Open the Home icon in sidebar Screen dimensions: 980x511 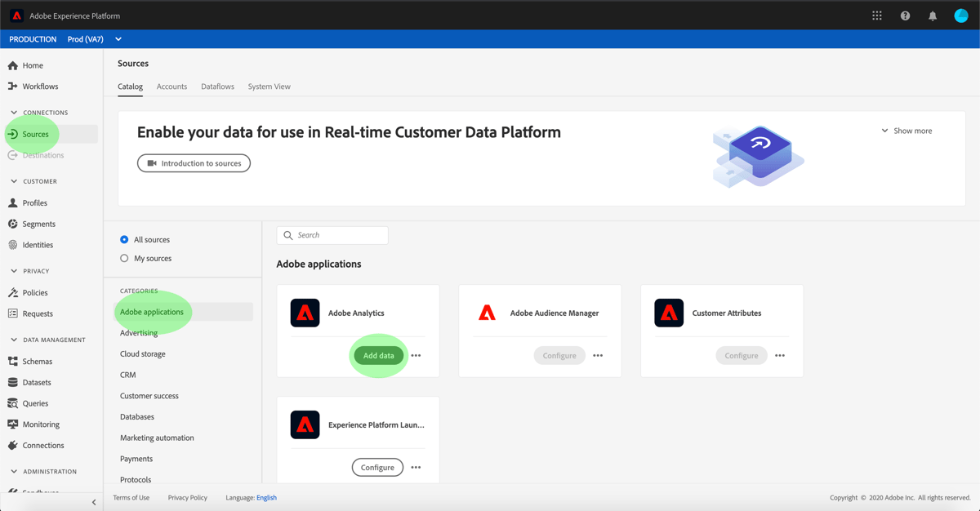[x=13, y=64]
